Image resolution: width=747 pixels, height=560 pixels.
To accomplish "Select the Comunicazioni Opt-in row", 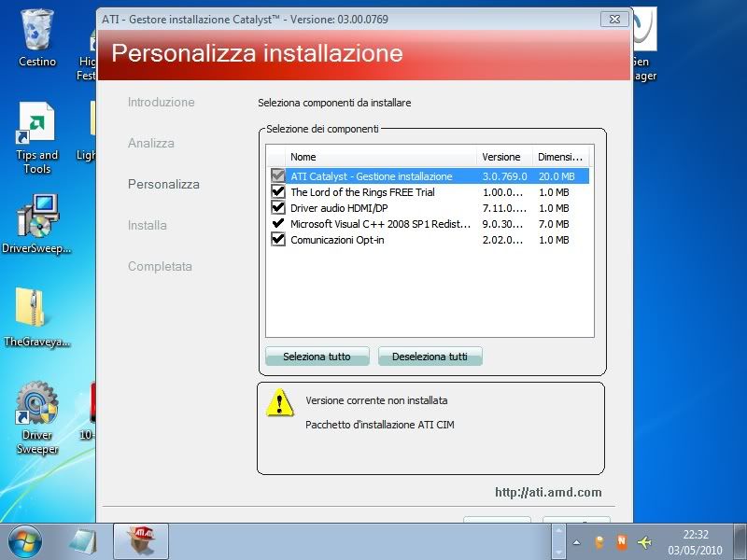I will [x=428, y=240].
